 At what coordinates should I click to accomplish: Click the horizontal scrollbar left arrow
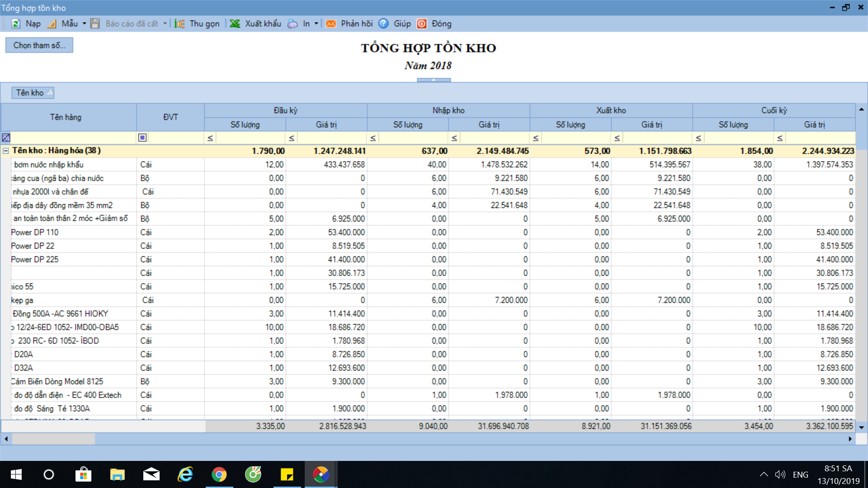click(x=6, y=439)
